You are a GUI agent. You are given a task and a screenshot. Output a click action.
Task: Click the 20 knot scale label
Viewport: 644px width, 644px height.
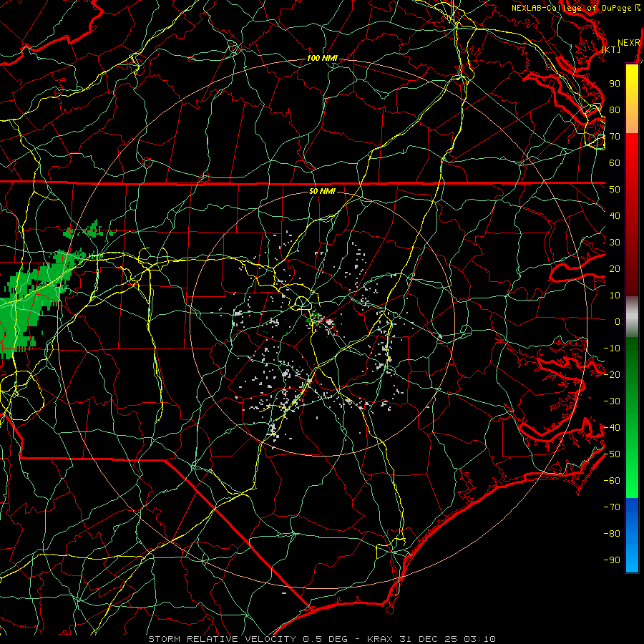click(615, 269)
